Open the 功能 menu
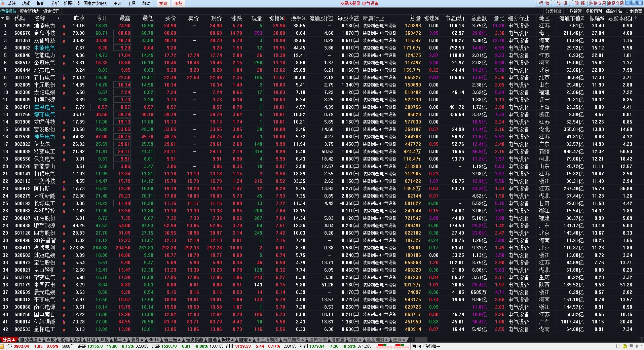 click(26, 3)
